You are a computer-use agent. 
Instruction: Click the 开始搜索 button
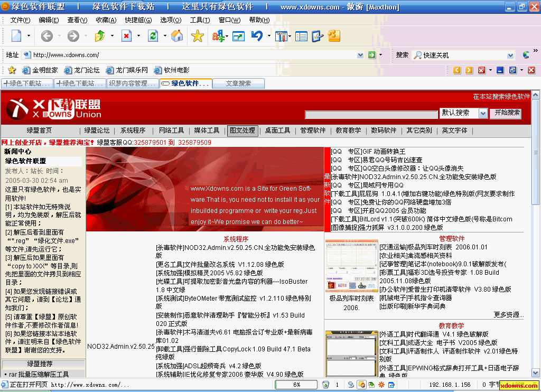507,113
